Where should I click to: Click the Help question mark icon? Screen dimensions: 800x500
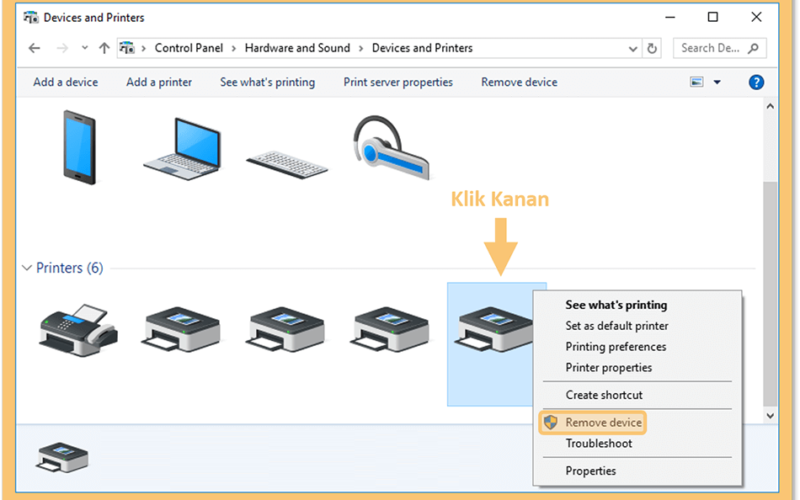[756, 82]
